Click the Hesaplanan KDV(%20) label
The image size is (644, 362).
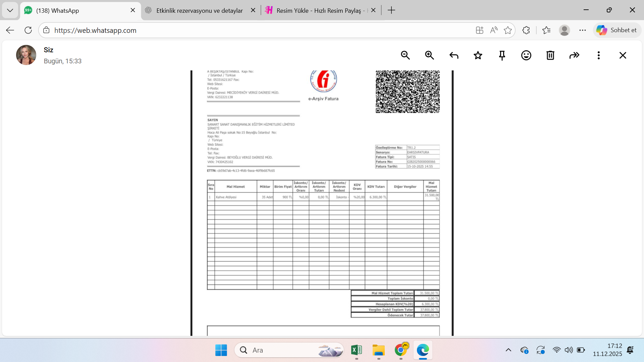(x=394, y=304)
